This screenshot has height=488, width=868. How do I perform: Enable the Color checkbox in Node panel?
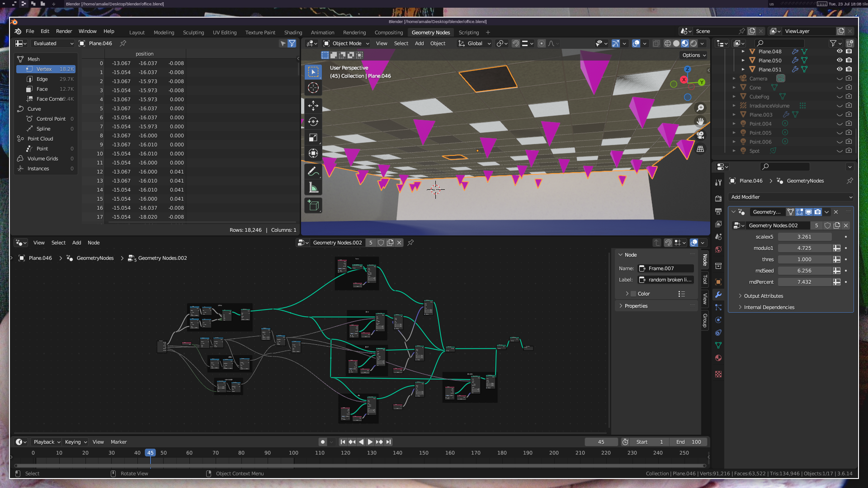point(633,294)
